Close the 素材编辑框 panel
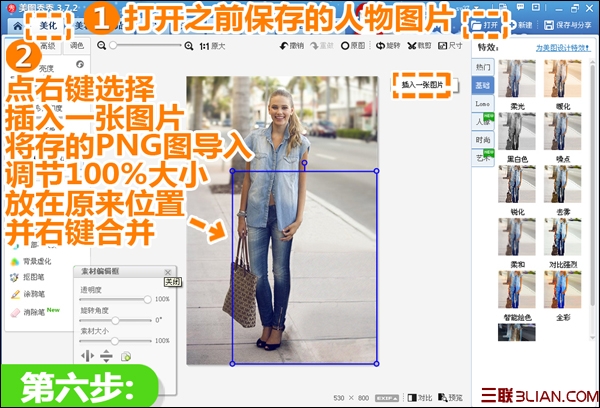The width and height of the screenshot is (600, 408). tap(168, 272)
